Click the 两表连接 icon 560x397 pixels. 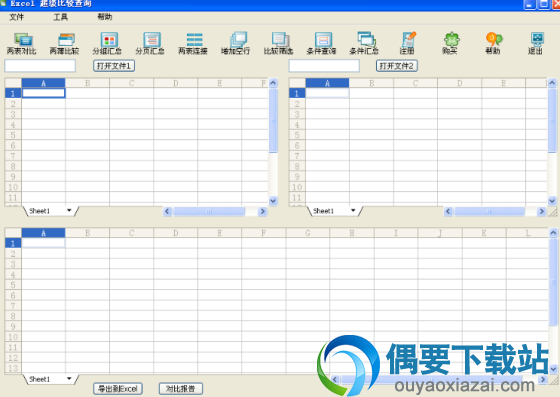(193, 44)
